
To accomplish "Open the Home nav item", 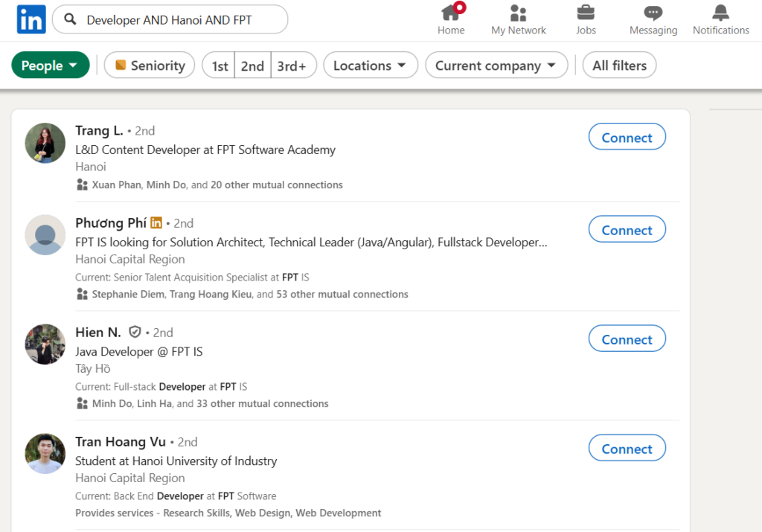I will (451, 19).
